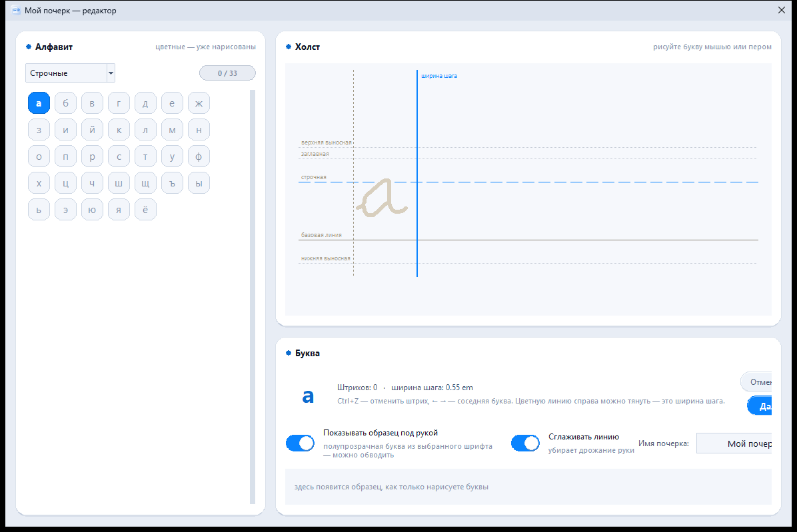Click the handwritten «а» sample on canvas
The image size is (797, 532).
pos(382,198)
